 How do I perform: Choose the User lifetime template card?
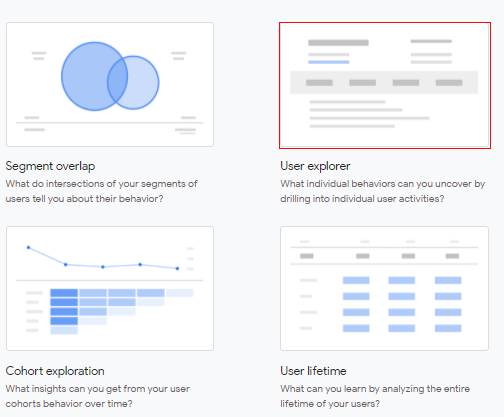[x=384, y=288]
